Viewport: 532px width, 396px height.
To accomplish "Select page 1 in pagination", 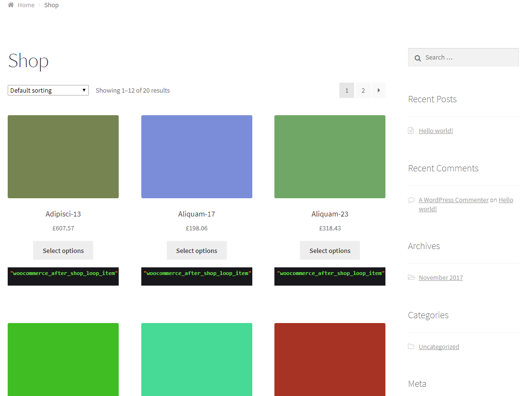I will 347,90.
